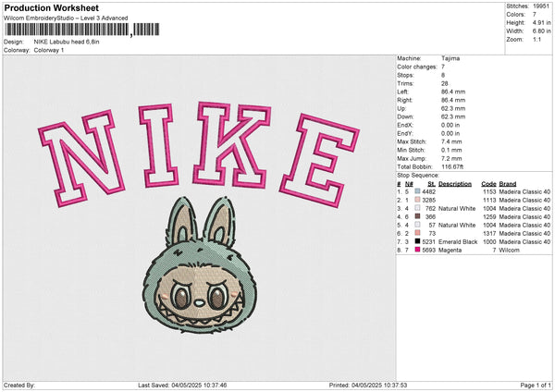Image resolution: width=555 pixels, height=392 pixels.
Task: Click the magenta 5693 thread color swatch
Action: pos(419,250)
